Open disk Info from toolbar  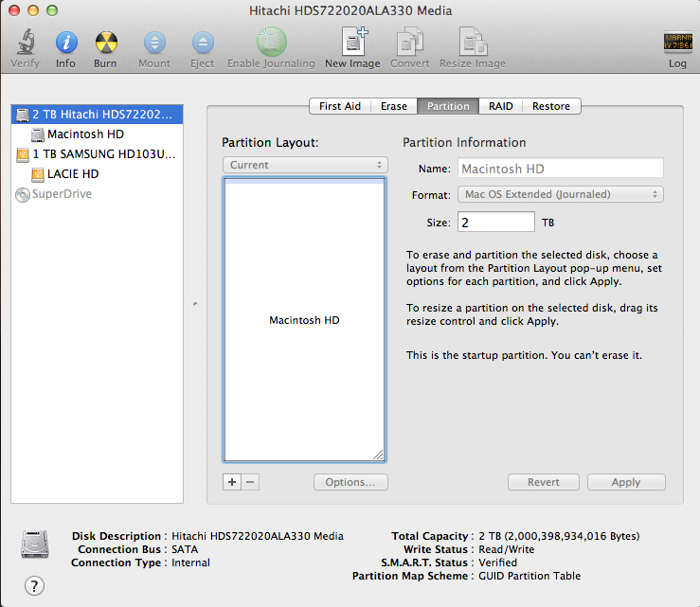coord(66,43)
